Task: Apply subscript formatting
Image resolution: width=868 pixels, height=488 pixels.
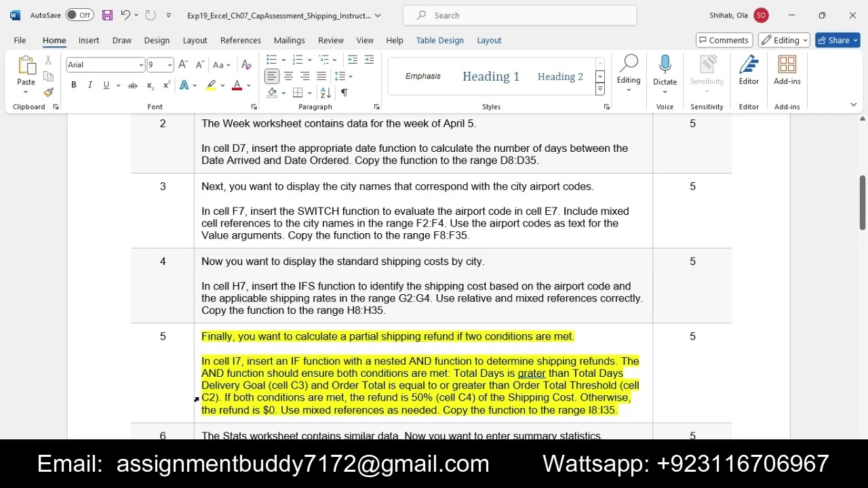Action: [x=150, y=85]
